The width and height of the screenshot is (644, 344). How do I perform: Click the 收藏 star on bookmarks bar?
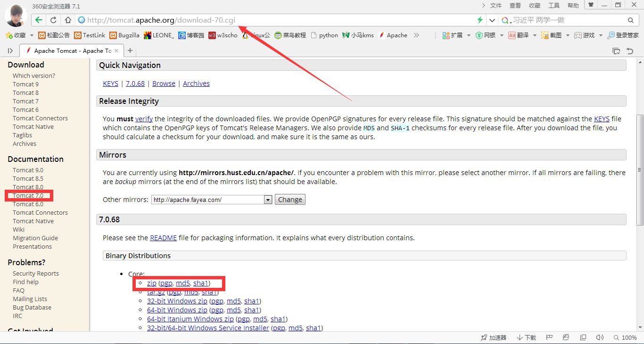16,35
